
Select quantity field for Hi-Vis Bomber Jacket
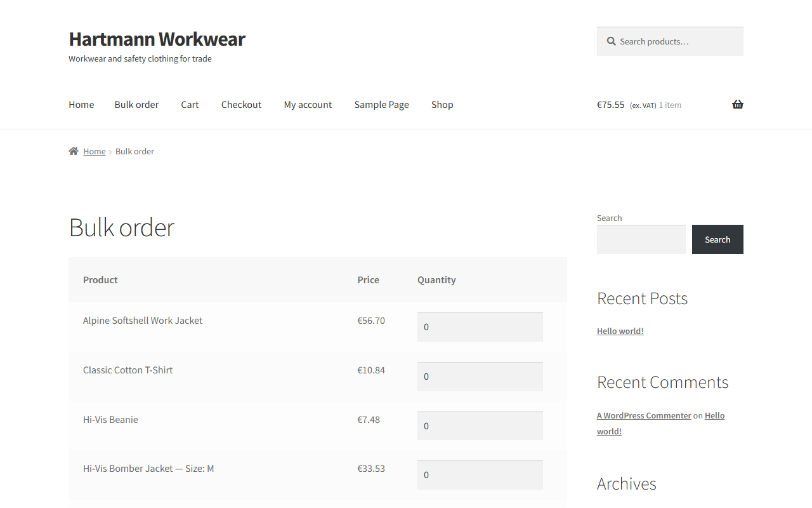pos(480,475)
